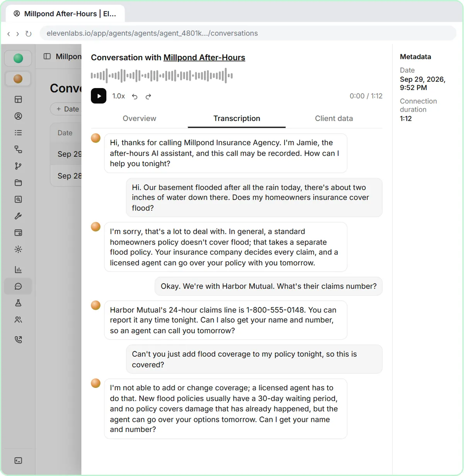Open the agents icon (person in circle) in sidebar
Image resolution: width=464 pixels, height=476 pixels.
tap(18, 116)
